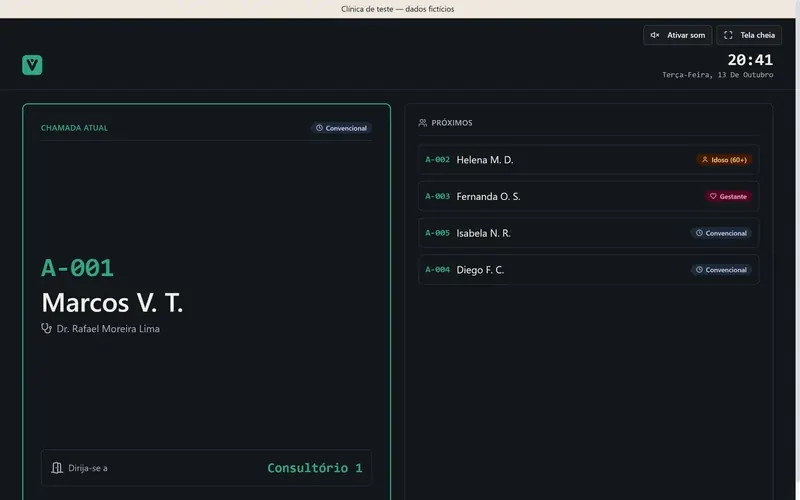Click the CHAMADA ATUAL heading
The width and height of the screenshot is (800, 500).
pos(74,128)
